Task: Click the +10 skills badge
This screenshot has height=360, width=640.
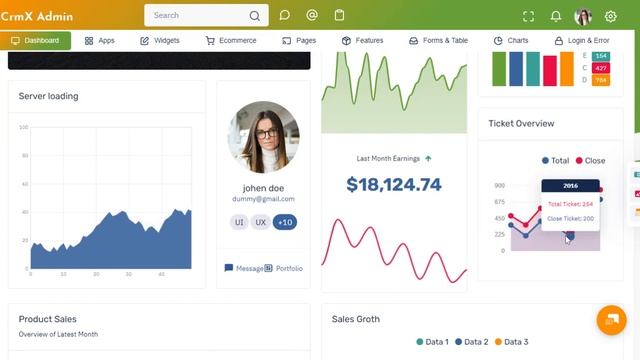Action: 285,222
